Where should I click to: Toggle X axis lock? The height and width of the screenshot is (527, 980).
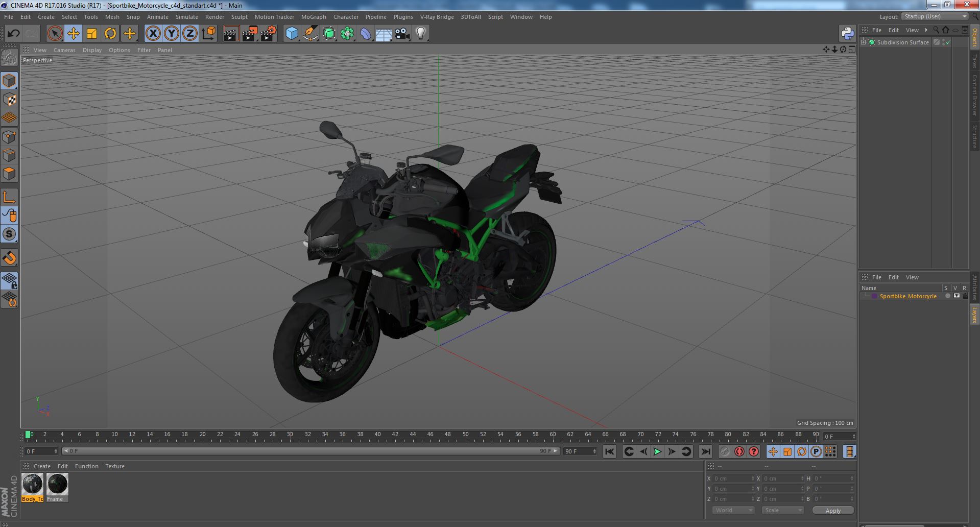click(x=153, y=34)
